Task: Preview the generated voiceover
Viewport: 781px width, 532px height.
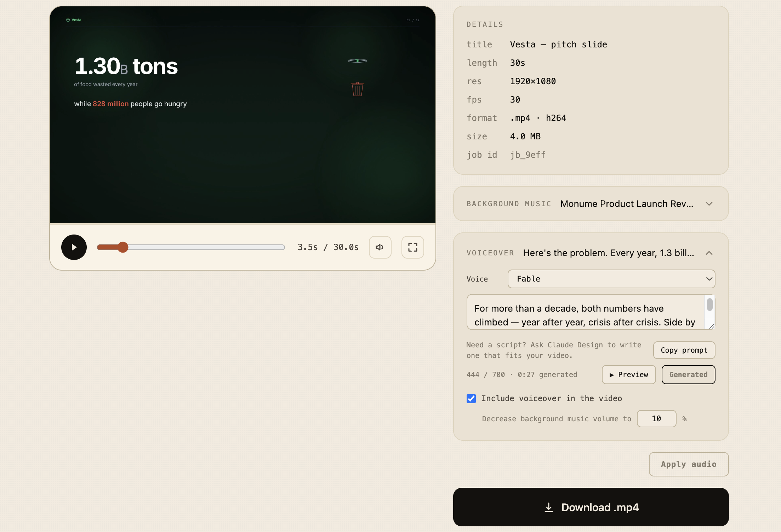Action: (x=629, y=375)
